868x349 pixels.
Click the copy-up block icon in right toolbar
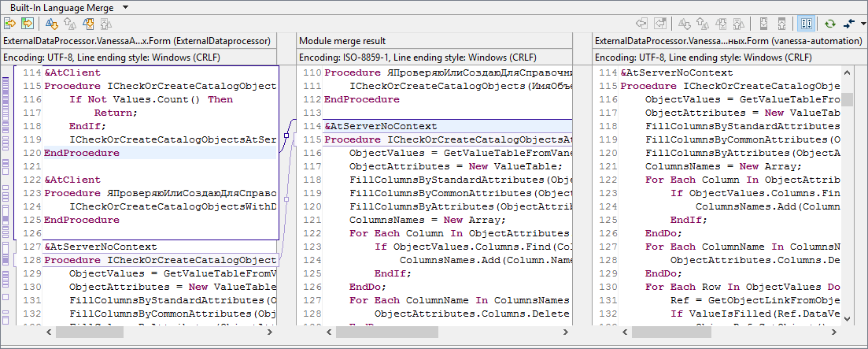coord(780,24)
